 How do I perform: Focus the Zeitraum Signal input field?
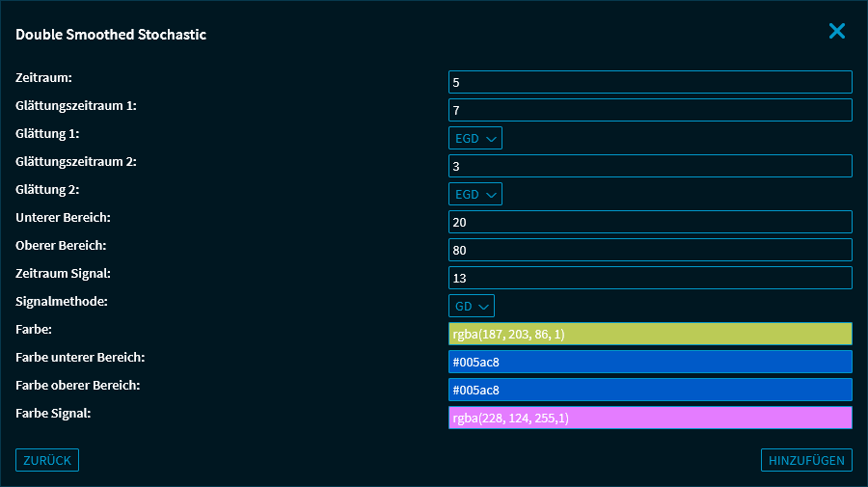(650, 278)
